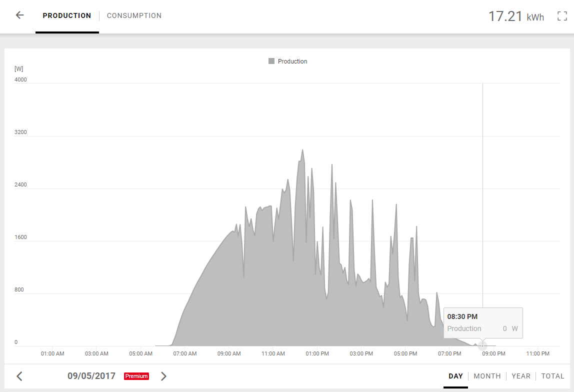Click the 08:30 PM tooltip time
The height and width of the screenshot is (392, 574).
pos(462,316)
